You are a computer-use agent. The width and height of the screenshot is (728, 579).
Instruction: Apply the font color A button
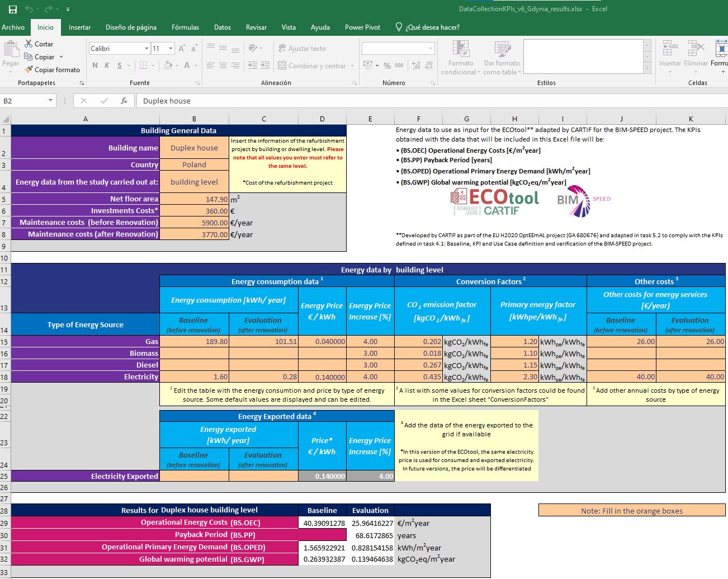click(x=187, y=65)
